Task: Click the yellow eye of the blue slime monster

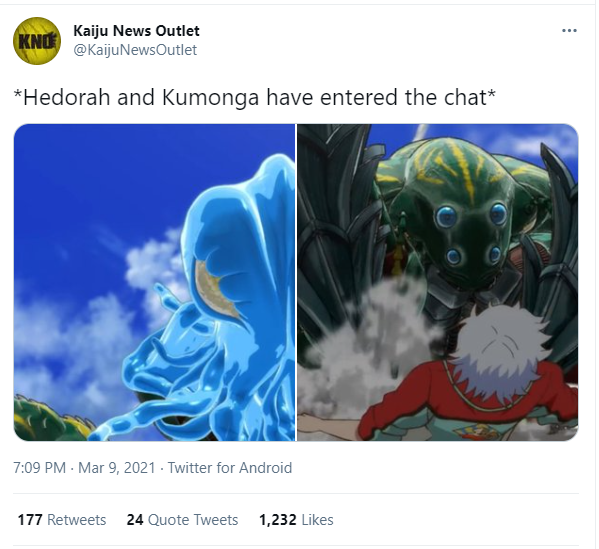Action: click(215, 289)
